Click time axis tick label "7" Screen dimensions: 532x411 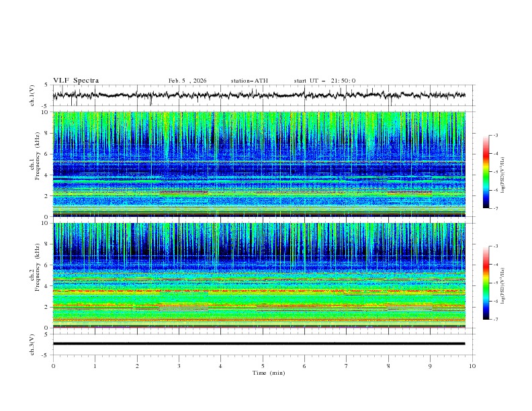347,366
